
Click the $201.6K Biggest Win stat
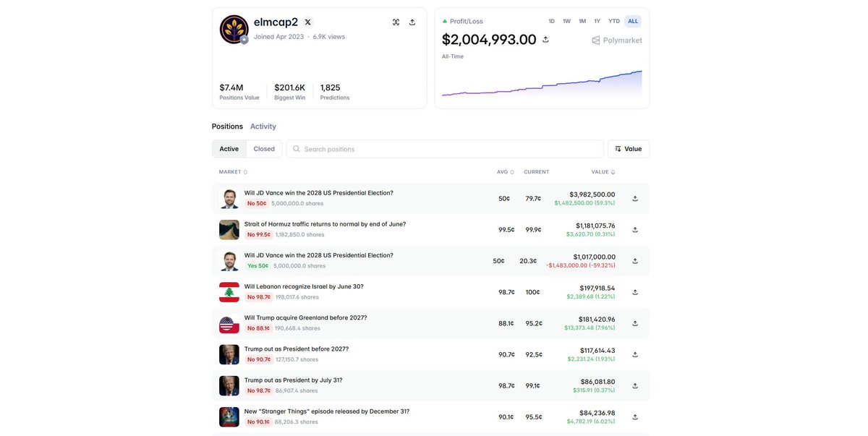(289, 92)
